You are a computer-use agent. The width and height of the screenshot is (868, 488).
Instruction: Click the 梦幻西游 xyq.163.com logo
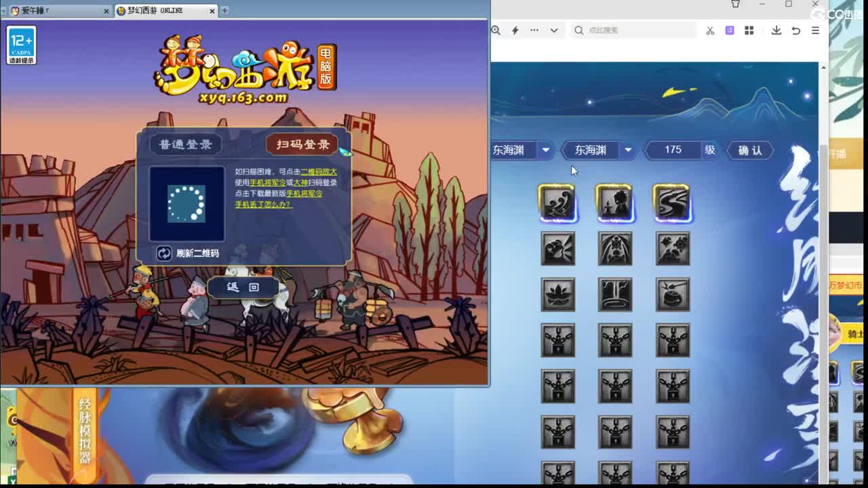[x=244, y=70]
